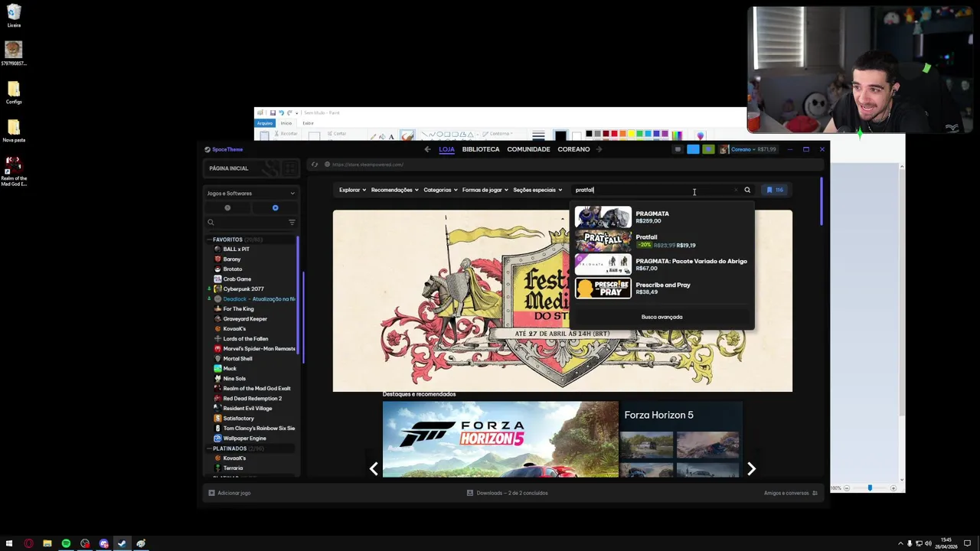Focus the library game search field
980x551 pixels.
click(247, 223)
